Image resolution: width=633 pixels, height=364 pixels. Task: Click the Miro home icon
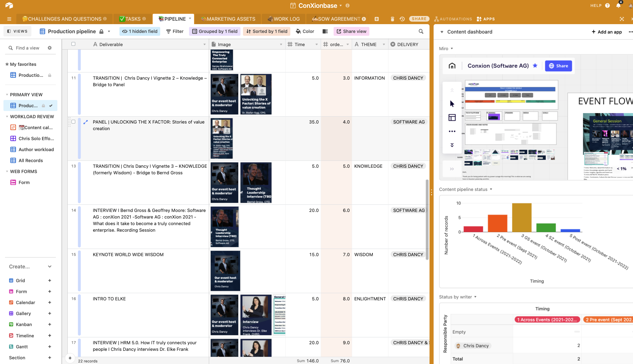[x=452, y=66]
